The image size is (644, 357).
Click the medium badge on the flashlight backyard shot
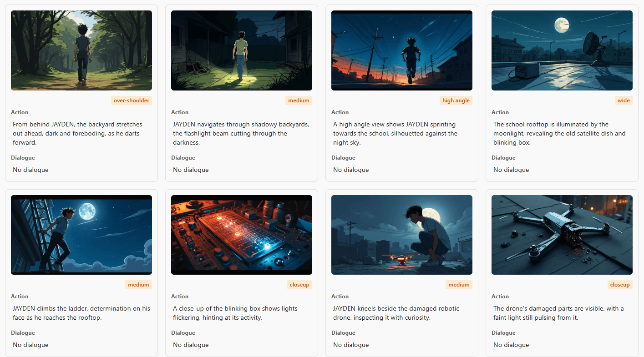(x=299, y=100)
